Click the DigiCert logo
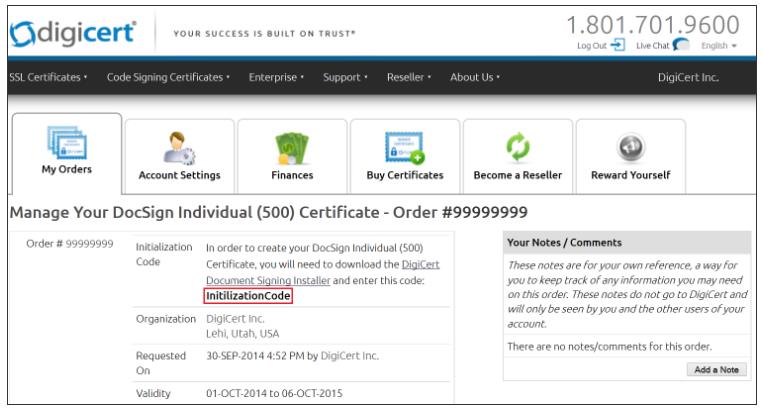 (72, 34)
